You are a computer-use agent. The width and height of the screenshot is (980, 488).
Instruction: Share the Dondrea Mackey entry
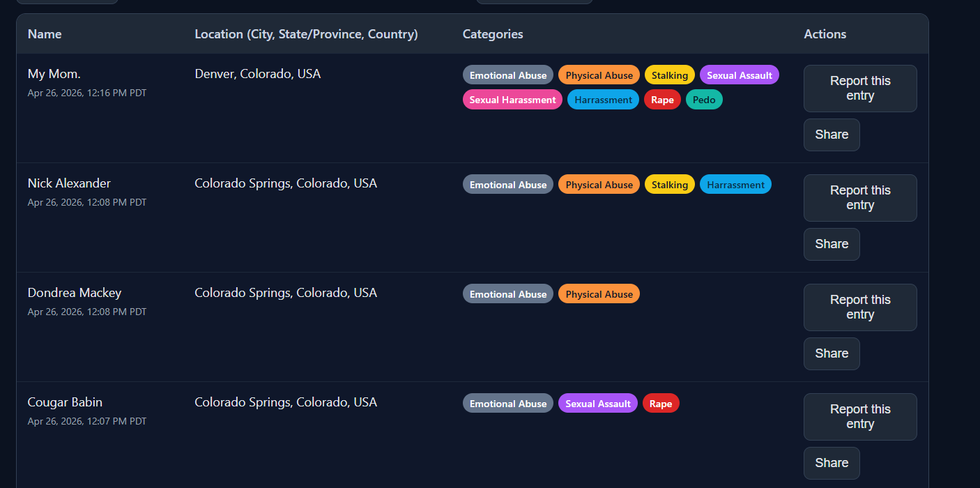click(832, 353)
